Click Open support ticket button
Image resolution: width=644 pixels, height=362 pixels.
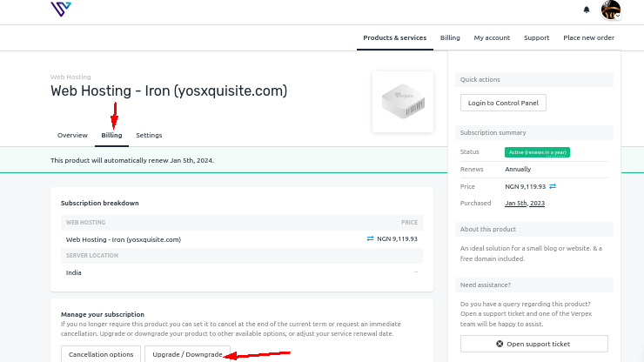pyautogui.click(x=534, y=344)
